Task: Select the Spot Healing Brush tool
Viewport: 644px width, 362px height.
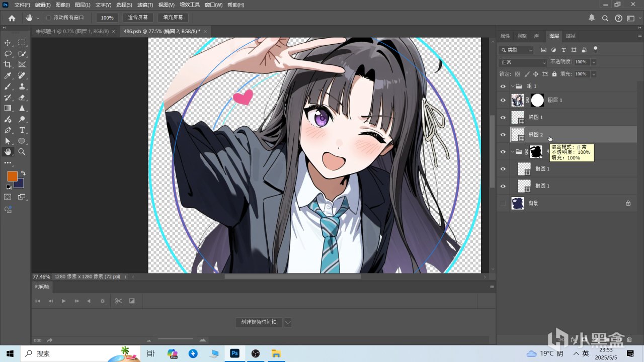Action: click(x=22, y=75)
